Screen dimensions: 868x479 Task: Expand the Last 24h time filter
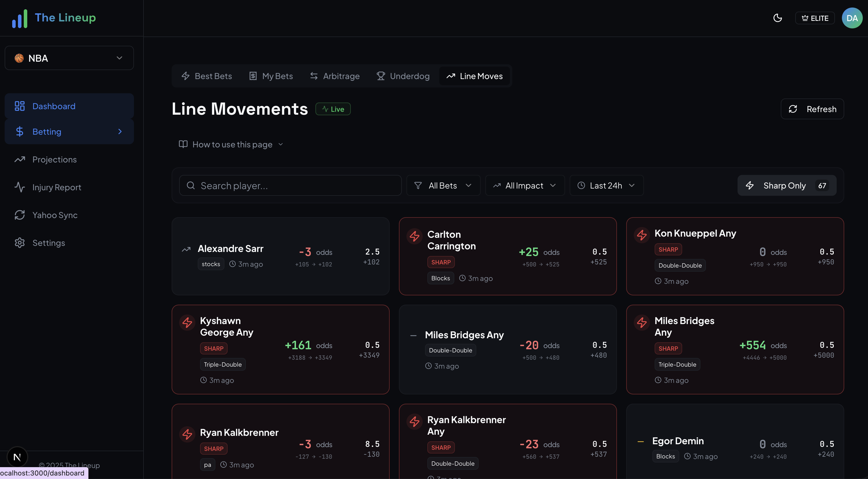click(606, 185)
